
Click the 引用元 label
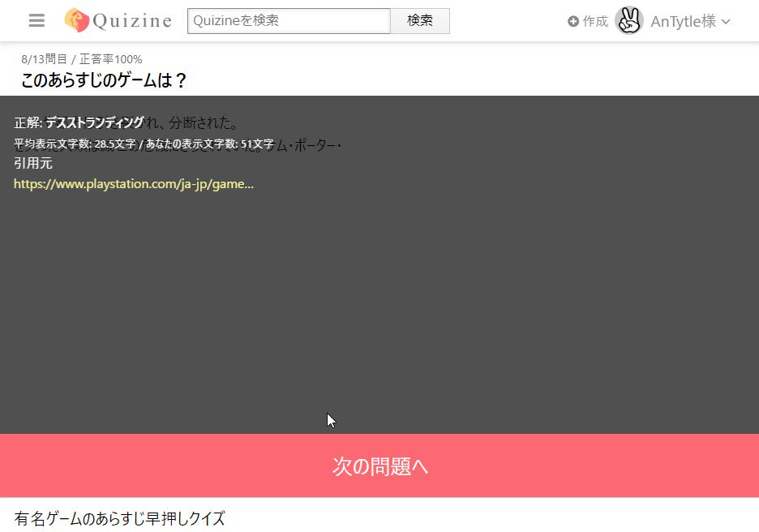[x=33, y=163]
